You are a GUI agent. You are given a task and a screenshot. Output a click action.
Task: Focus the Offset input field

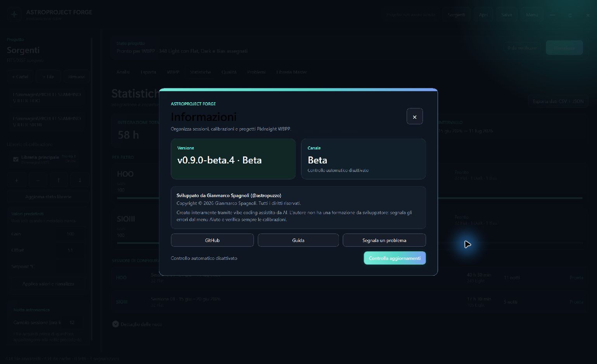[x=70, y=250]
